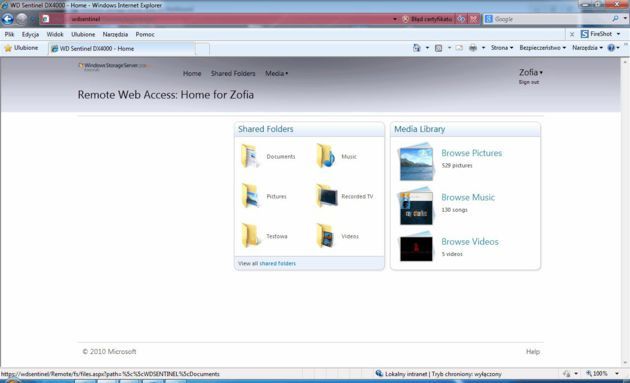The image size is (630, 383).
Task: Open the Documents shared folder icon
Action: click(250, 156)
